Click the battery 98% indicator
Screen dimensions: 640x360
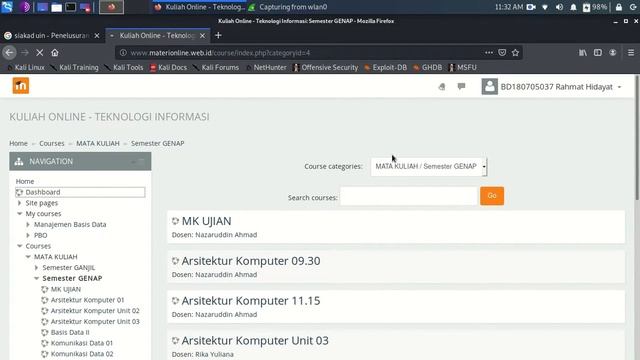[x=595, y=7]
